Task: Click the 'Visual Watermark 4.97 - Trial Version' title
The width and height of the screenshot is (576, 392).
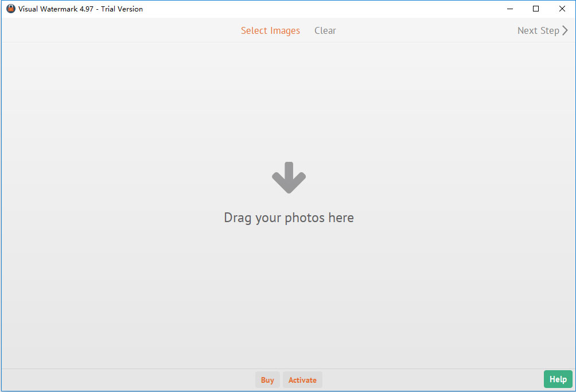Action: point(80,9)
